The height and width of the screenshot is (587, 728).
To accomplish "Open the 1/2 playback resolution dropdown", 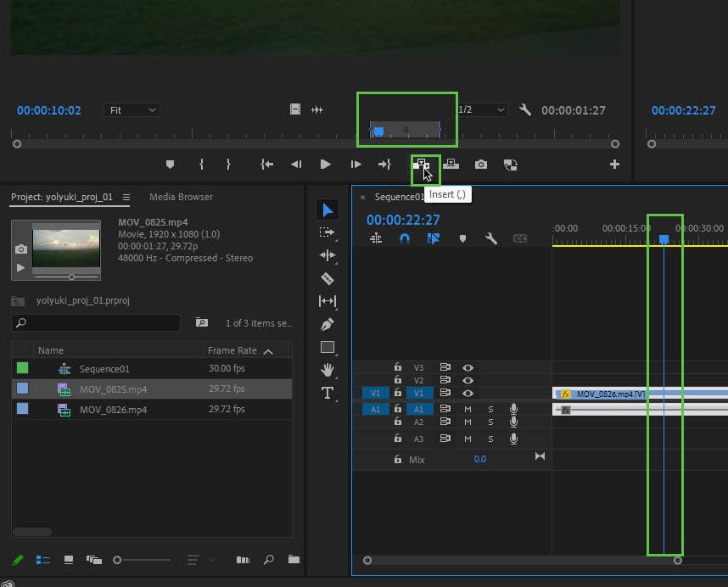I will coord(482,110).
